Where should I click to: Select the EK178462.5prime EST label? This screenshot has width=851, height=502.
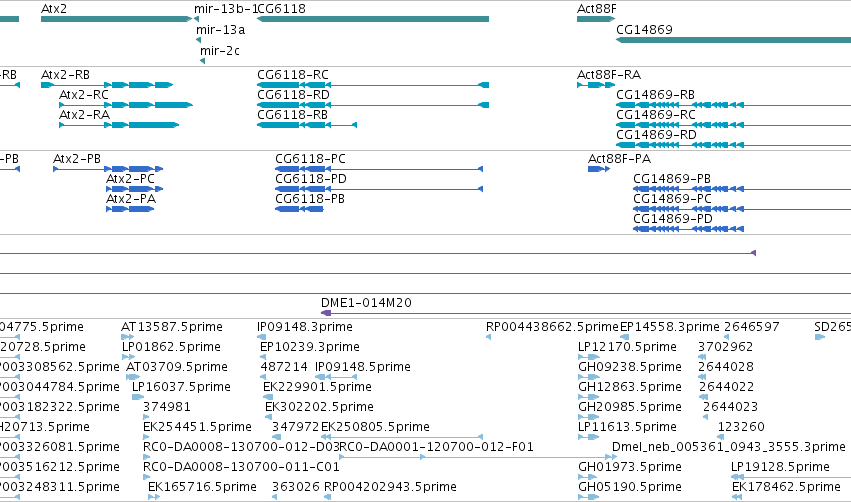click(786, 488)
